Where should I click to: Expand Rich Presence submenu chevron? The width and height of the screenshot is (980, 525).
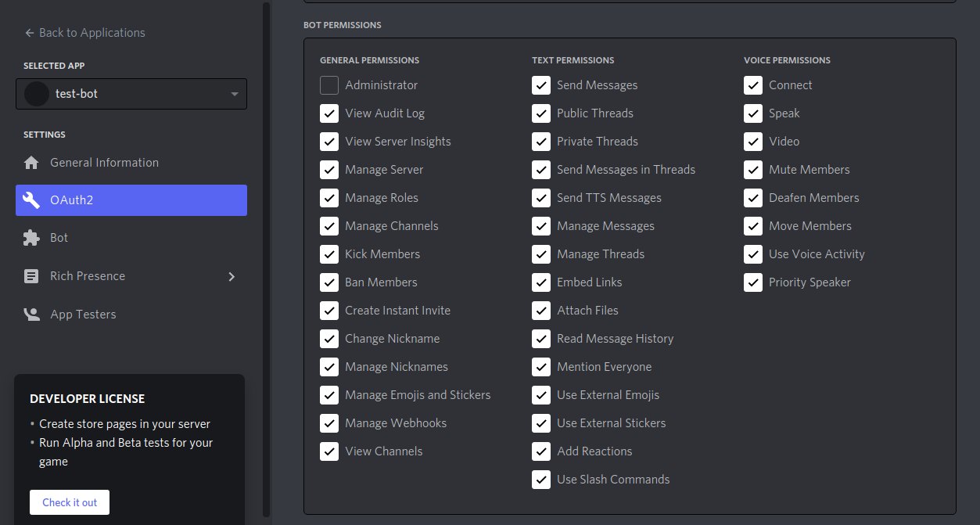(x=232, y=276)
